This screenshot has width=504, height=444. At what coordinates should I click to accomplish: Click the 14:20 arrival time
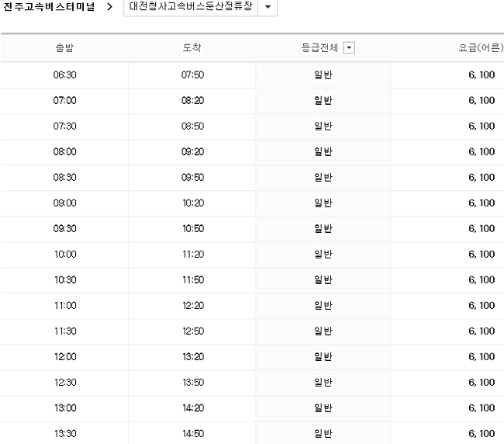click(x=193, y=408)
